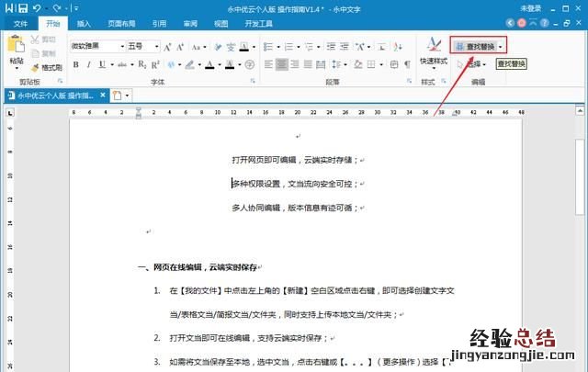Open the line spacing dropdown arrow
The width and height of the screenshot is (588, 372).
point(345,64)
